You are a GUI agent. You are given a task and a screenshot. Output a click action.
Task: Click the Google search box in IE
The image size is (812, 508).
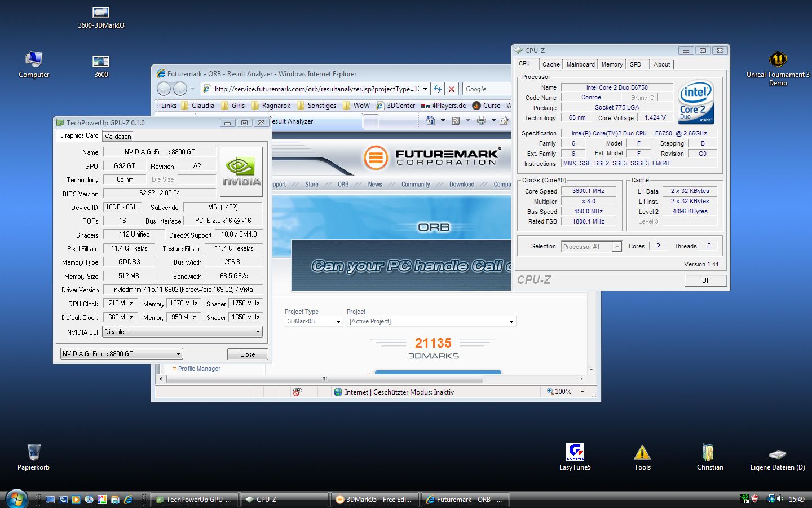point(486,89)
